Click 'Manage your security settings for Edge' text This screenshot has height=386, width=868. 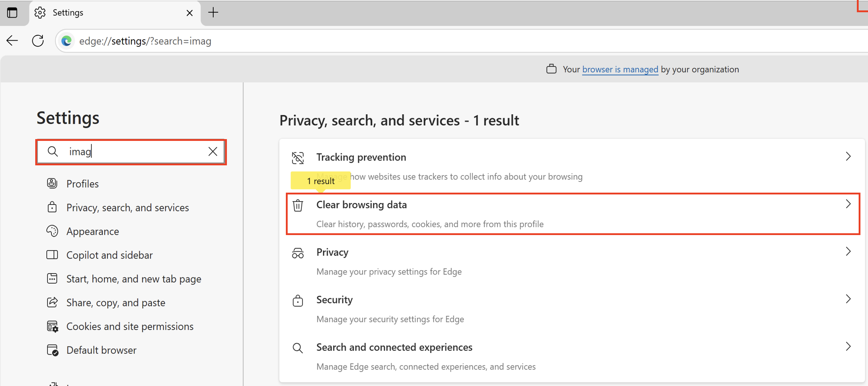click(x=390, y=319)
